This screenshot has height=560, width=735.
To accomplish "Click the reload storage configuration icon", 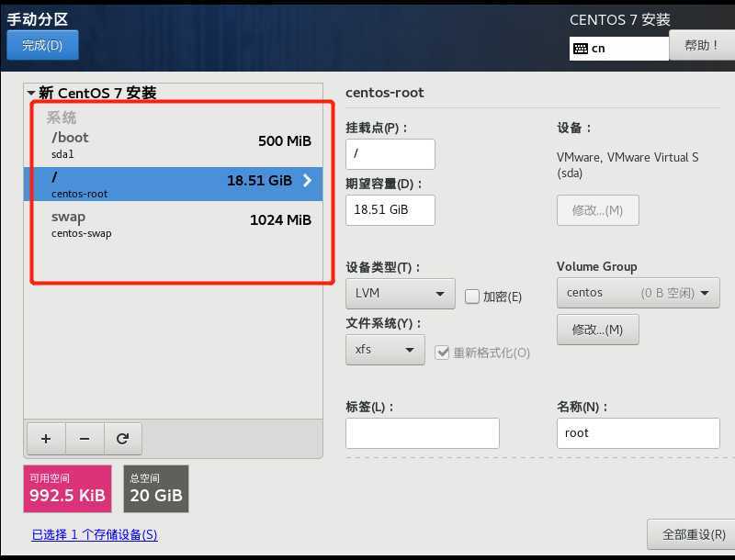I will pyautogui.click(x=123, y=439).
